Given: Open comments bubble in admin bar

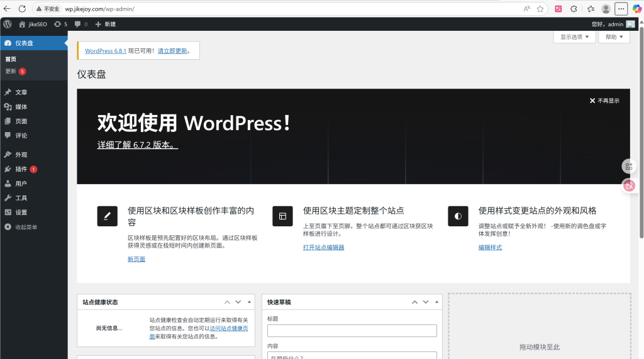Looking at the screenshot, I should tap(81, 25).
